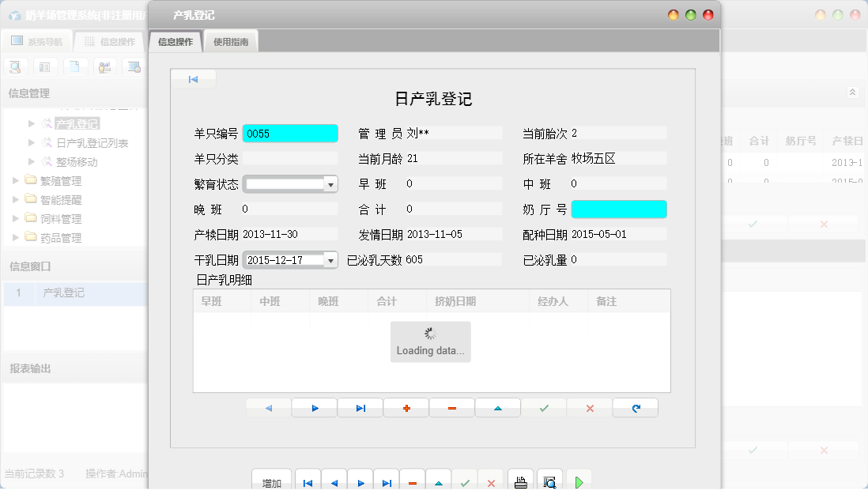This screenshot has height=502, width=868.
Task: Open print preview via the magnifier-document icon
Action: click(x=550, y=480)
